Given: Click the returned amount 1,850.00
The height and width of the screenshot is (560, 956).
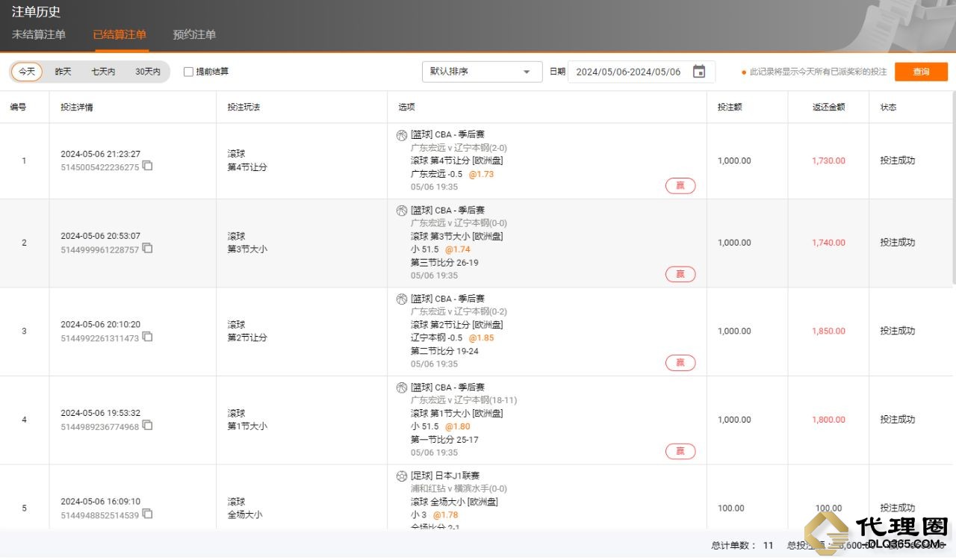Looking at the screenshot, I should click(x=829, y=331).
